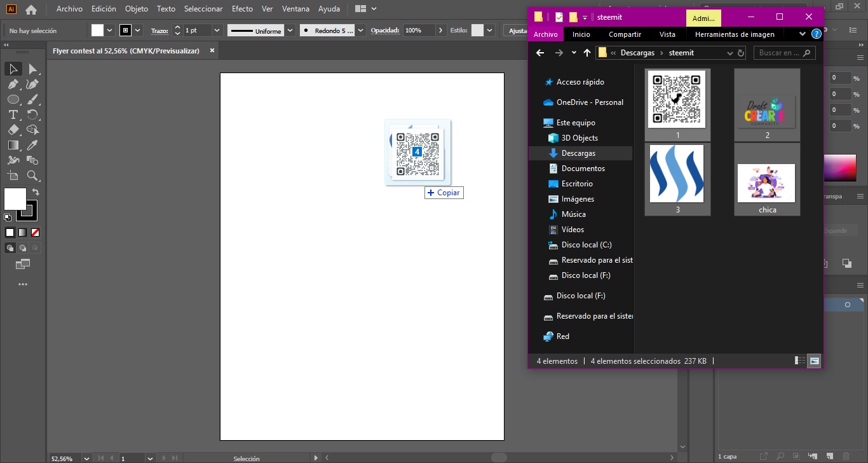This screenshot has width=868, height=463.
Task: Click the Buscar search field in Explorer
Action: pos(785,53)
